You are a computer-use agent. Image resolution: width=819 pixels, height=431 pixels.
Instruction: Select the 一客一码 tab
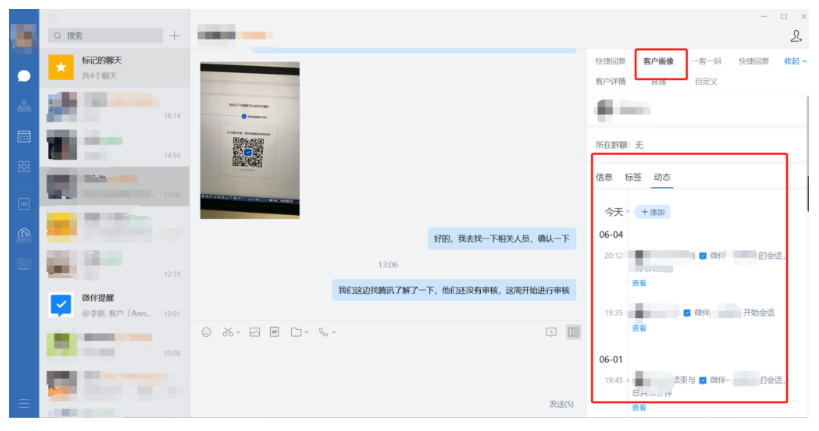(706, 61)
